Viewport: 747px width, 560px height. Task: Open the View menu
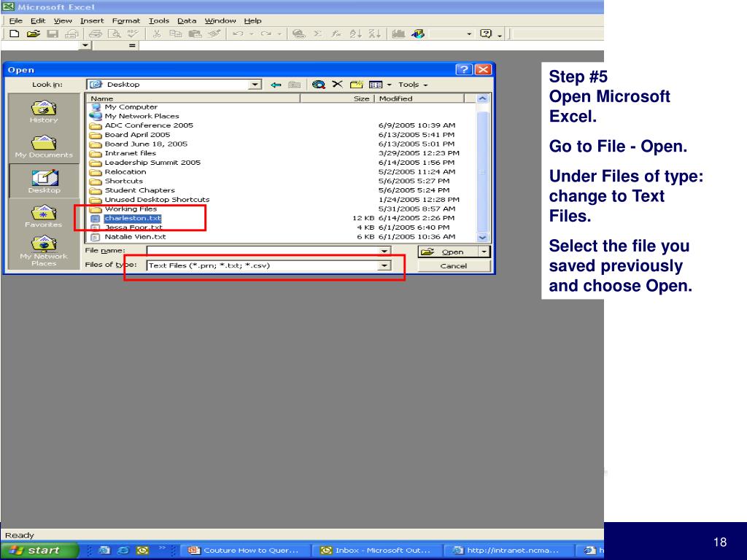(63, 21)
